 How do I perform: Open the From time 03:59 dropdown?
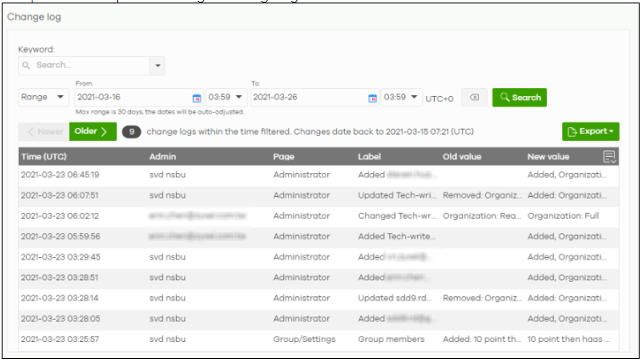point(225,98)
